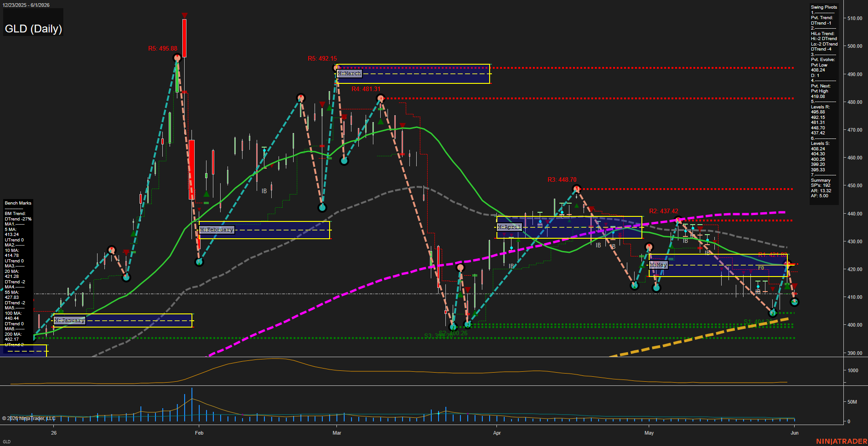The width and height of the screenshot is (868, 446).
Task: Click BM Trend DTrend -27% value
Action: 18,216
